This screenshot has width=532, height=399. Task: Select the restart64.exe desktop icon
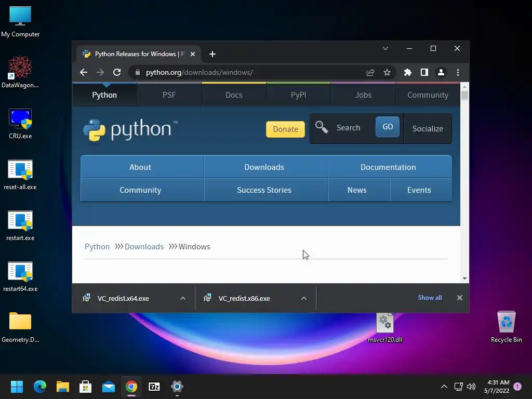(x=20, y=276)
